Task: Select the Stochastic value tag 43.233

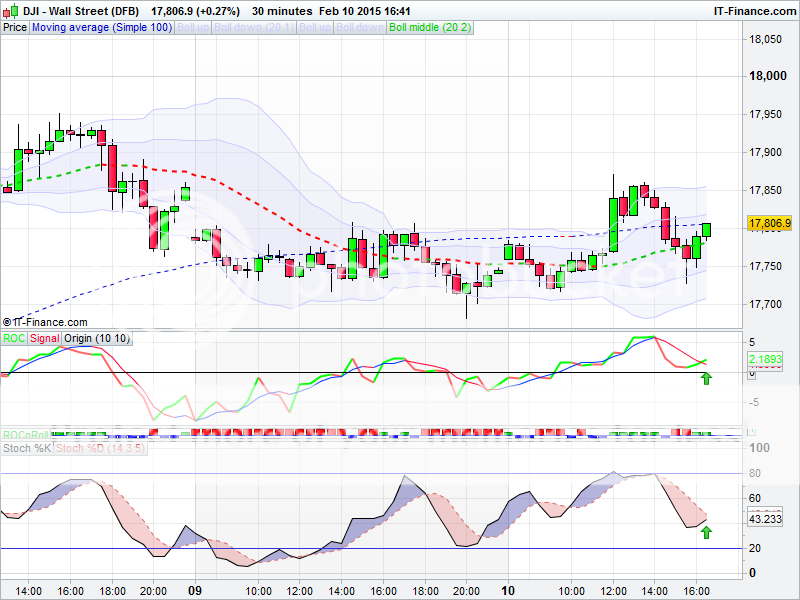Action: point(769,520)
